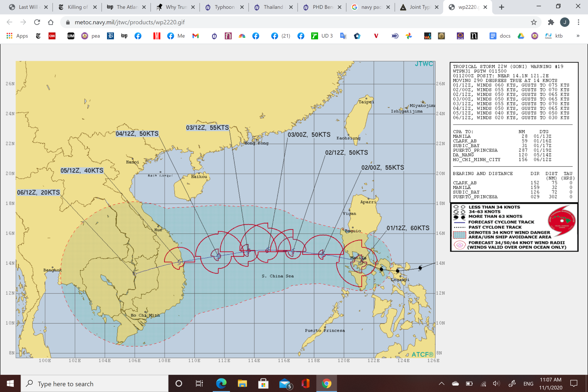The image size is (588, 392).
Task: Open the xe currency bookmark
Action: tap(395, 36)
